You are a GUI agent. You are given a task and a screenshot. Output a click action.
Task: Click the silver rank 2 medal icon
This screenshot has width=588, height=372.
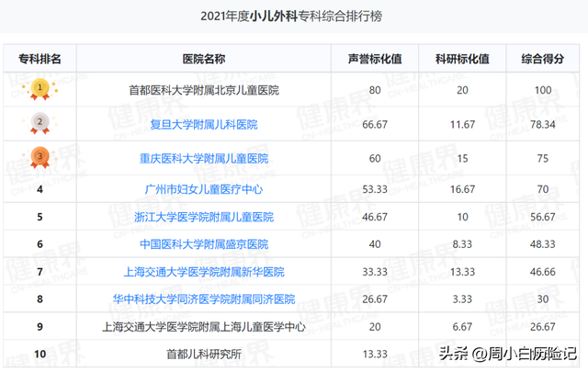pyautogui.click(x=40, y=123)
